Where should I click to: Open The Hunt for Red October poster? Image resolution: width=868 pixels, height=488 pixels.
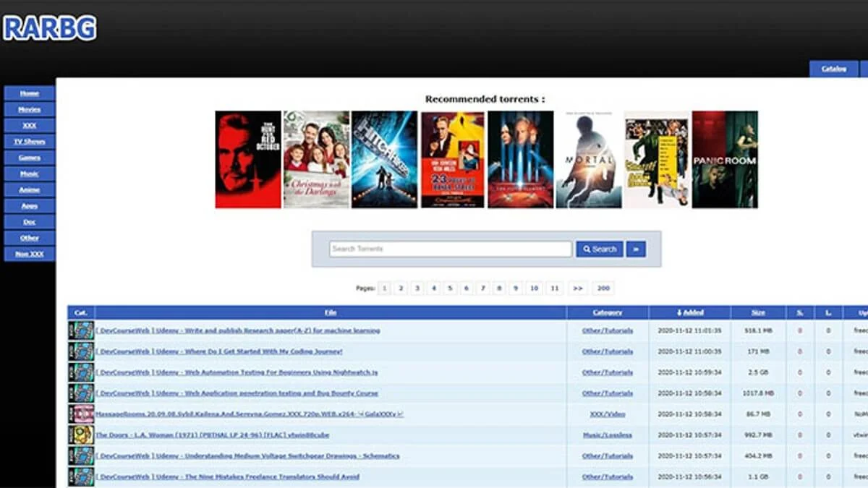(x=248, y=159)
